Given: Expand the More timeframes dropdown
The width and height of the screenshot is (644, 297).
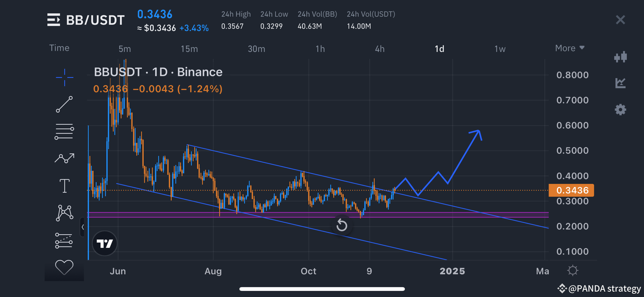Looking at the screenshot, I should pyautogui.click(x=570, y=48).
